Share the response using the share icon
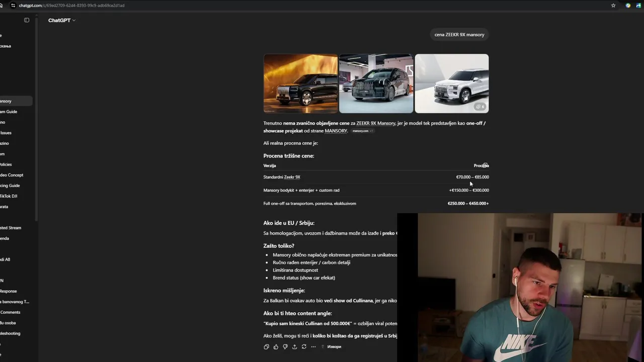This screenshot has width=644, height=362. coord(294,346)
